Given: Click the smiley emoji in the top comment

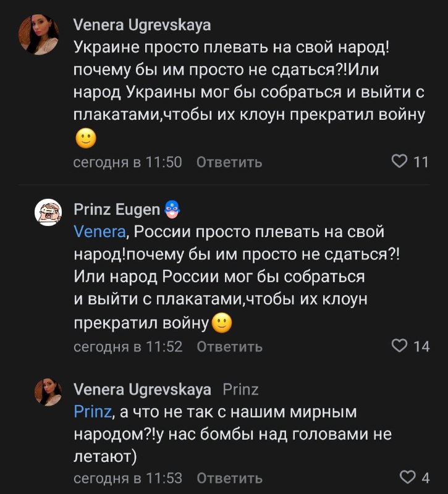Looking at the screenshot, I should coord(86,139).
